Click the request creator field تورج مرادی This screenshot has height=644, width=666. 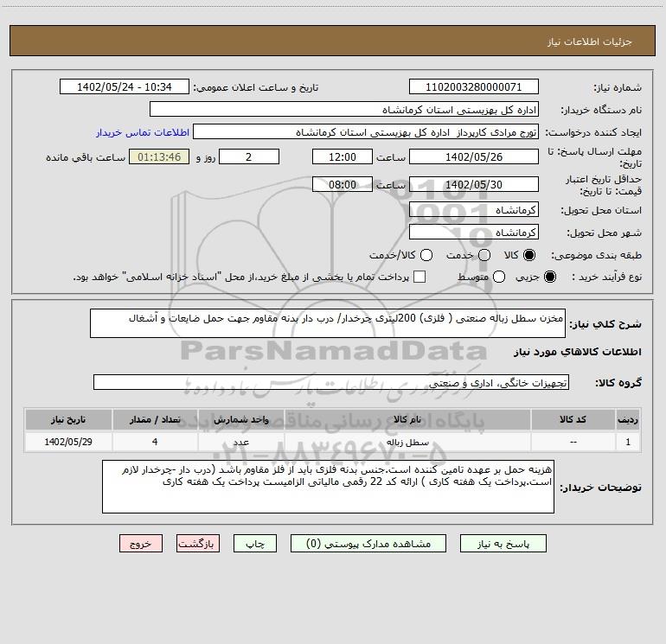coord(366,131)
